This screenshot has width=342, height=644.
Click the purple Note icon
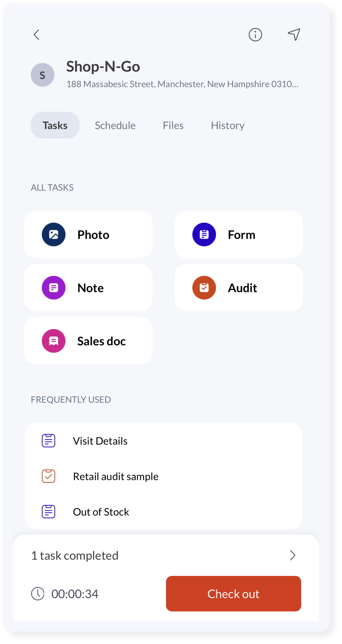tap(54, 288)
